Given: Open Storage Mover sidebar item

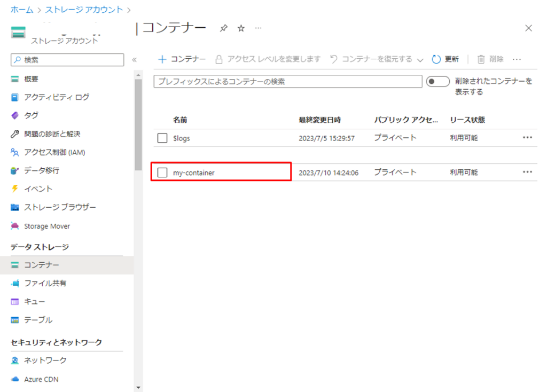Looking at the screenshot, I should coord(46,226).
